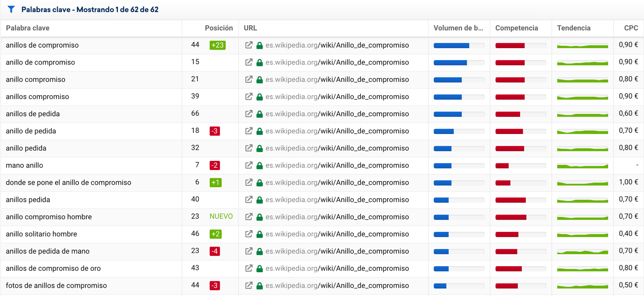
Task: Select keyword 'anillo de pedida'
Action: [x=31, y=131]
